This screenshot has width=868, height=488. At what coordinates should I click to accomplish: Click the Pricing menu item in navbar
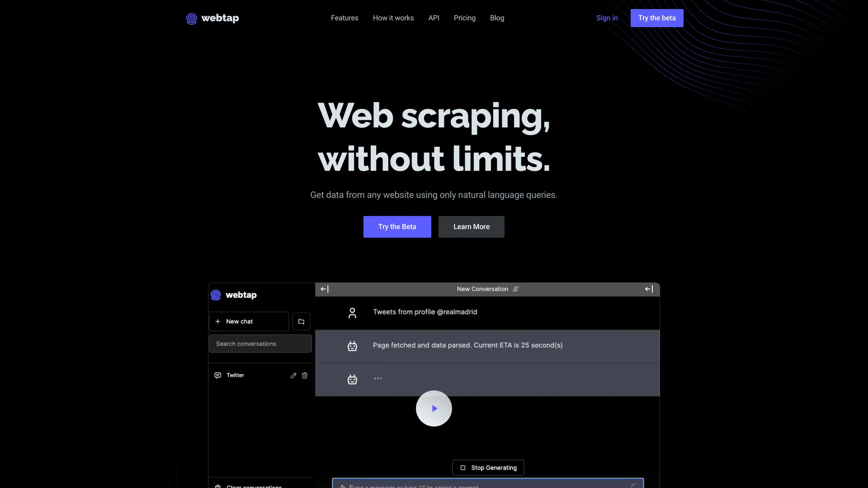pos(464,18)
